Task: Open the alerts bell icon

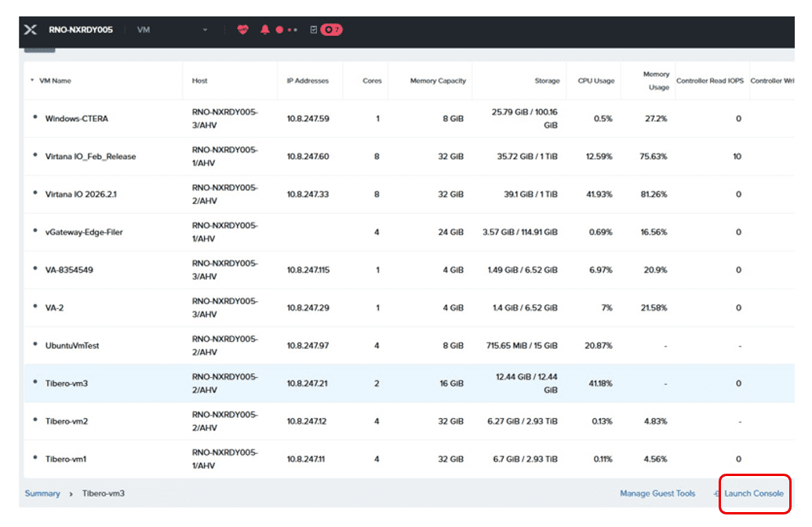Action: coord(264,30)
